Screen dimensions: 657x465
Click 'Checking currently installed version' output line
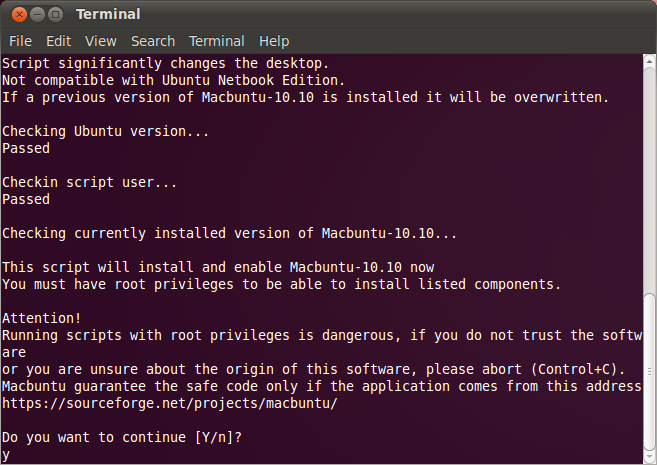coord(229,233)
